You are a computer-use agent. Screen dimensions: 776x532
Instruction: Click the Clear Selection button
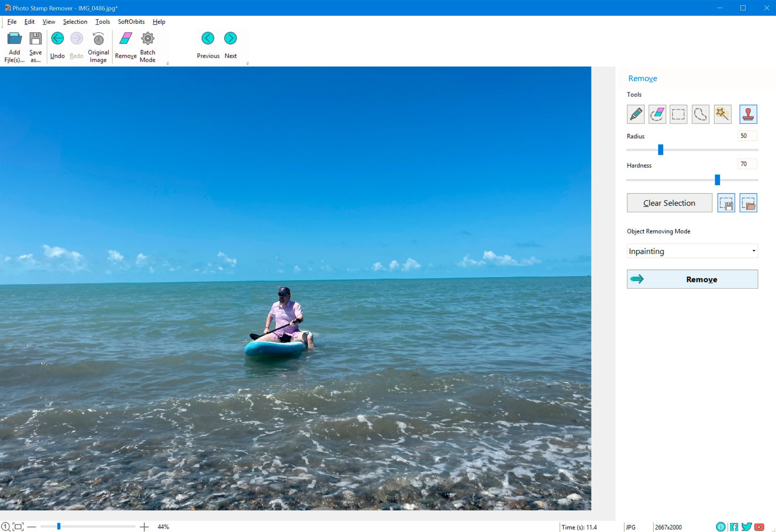(x=669, y=203)
